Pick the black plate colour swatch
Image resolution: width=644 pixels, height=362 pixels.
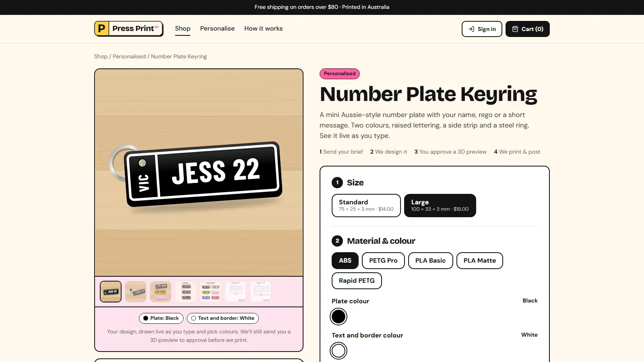(x=339, y=317)
